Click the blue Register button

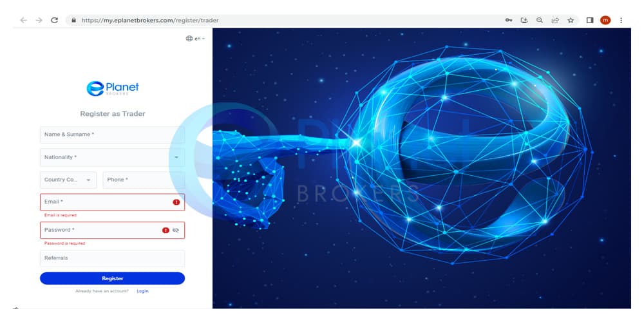[x=112, y=278]
